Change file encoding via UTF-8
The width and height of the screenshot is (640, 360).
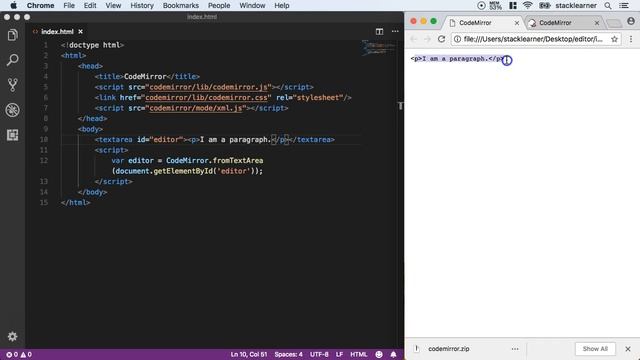pyautogui.click(x=319, y=355)
